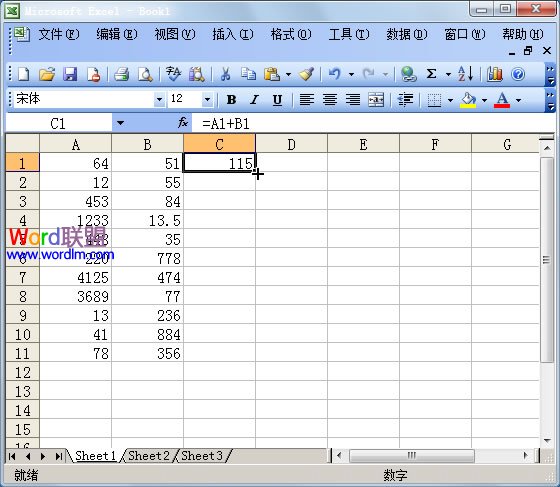
Task: Click the Save floppy disk icon
Action: [70, 74]
